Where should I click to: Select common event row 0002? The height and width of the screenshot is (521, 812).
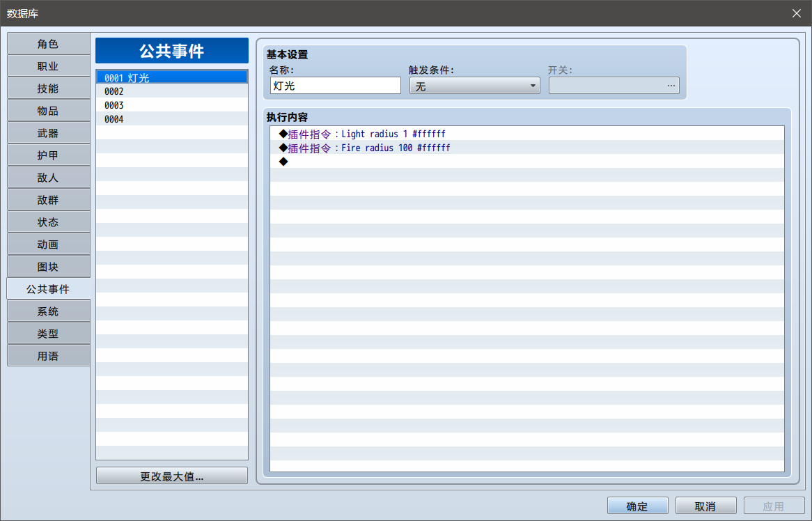coord(172,91)
